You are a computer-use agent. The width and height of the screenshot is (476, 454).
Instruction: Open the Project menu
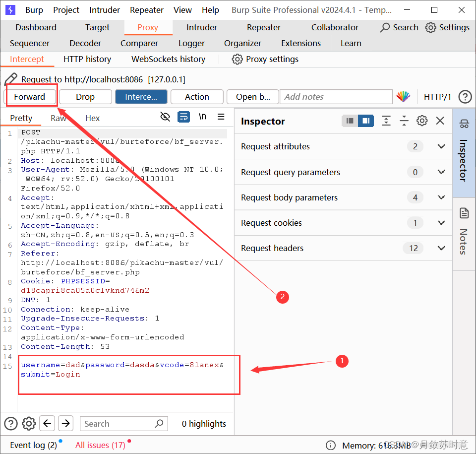click(66, 10)
